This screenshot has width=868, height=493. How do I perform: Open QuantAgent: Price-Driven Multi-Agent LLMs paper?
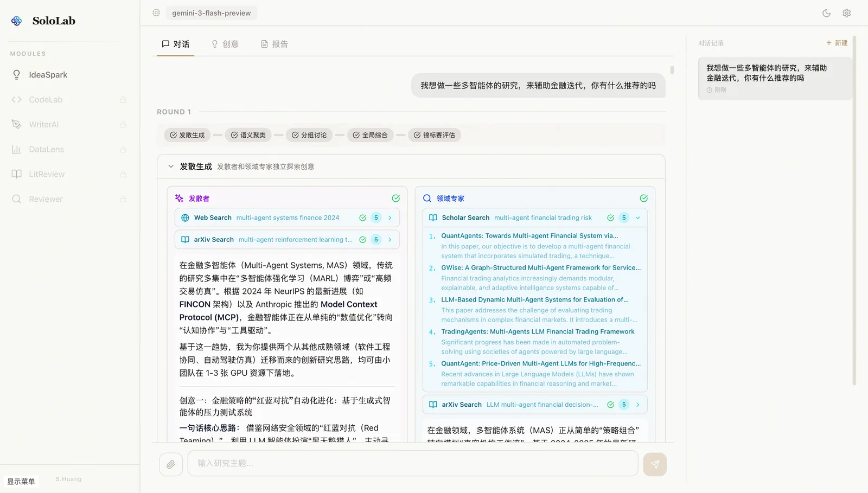tap(541, 364)
